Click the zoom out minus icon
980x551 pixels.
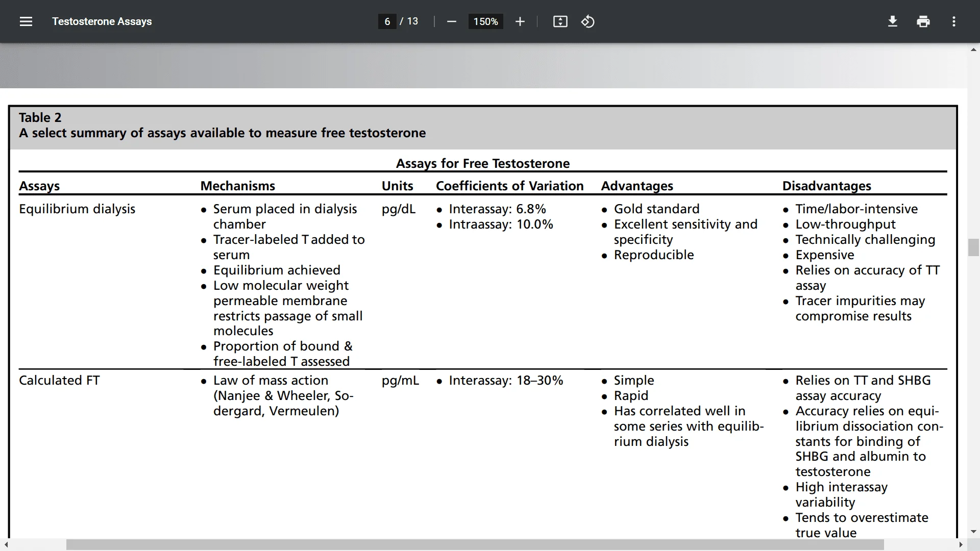pyautogui.click(x=452, y=21)
